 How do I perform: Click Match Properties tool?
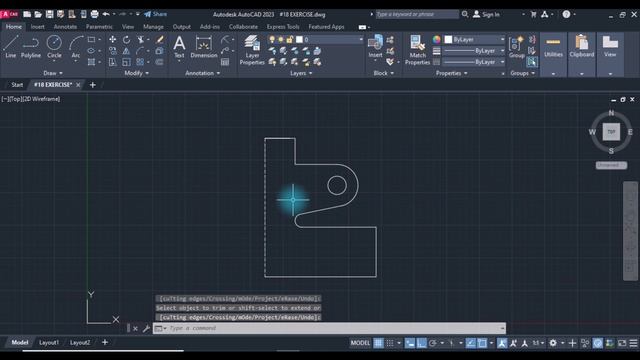point(417,50)
